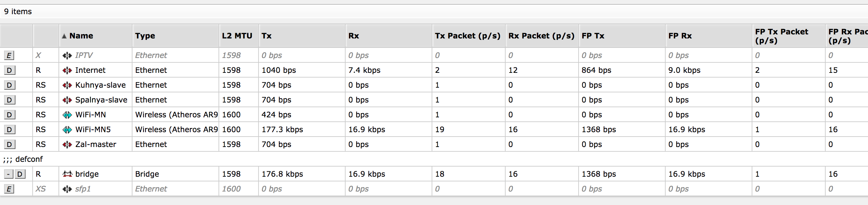Select the Kuhnya-slave interface row

pos(100,85)
